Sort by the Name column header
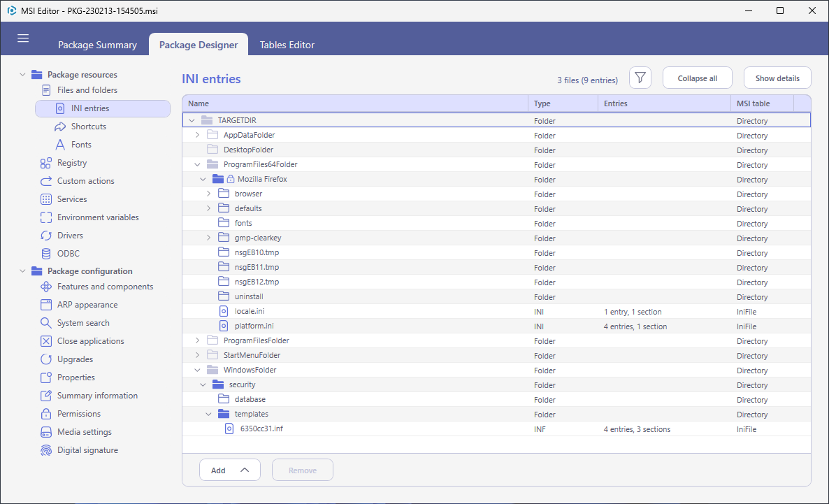The image size is (829, 504). [x=355, y=103]
